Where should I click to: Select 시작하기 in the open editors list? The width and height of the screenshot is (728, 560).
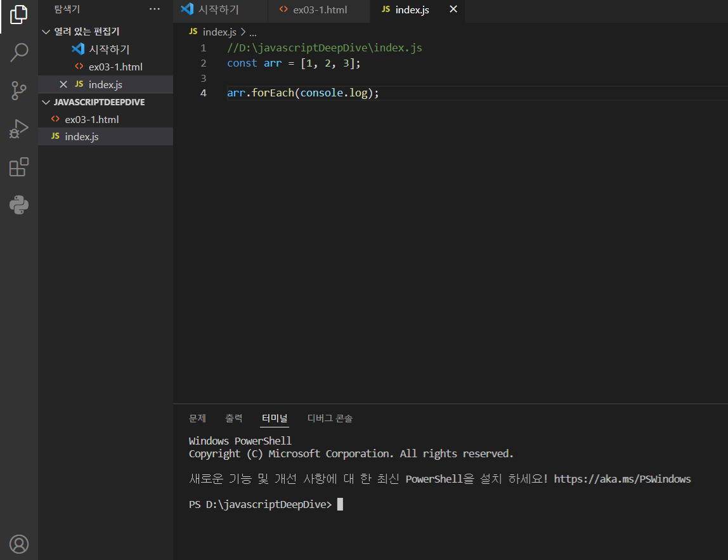(x=105, y=49)
